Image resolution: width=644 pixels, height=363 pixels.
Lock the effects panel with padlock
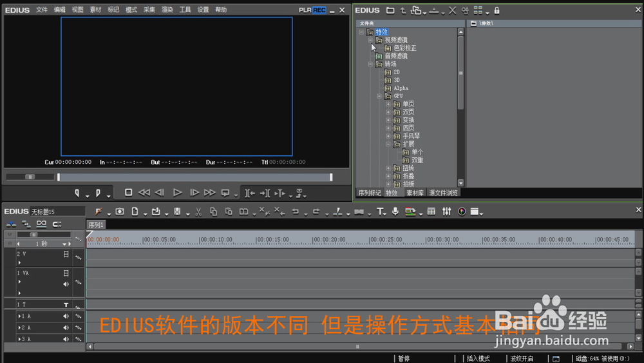(x=497, y=10)
